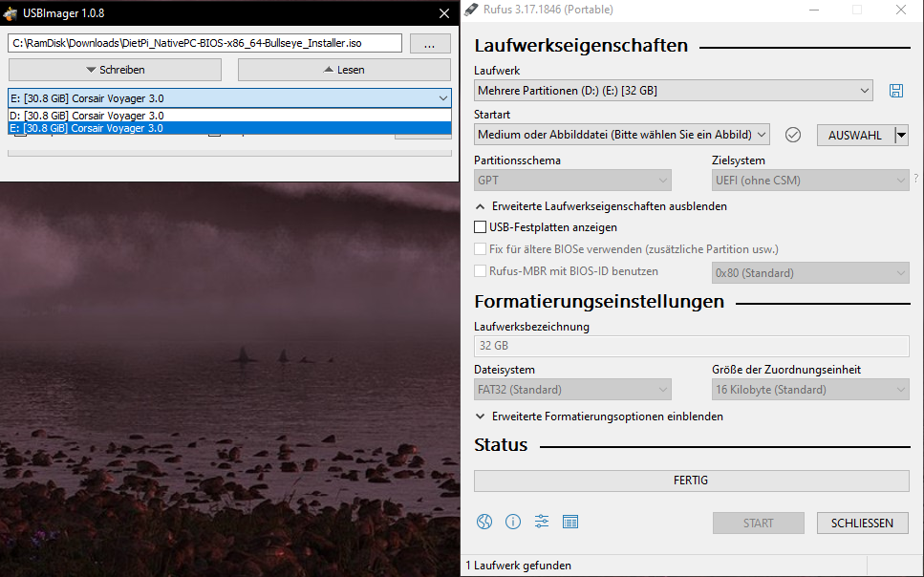Open the Zielsystem UEFI dropdown
The width and height of the screenshot is (924, 577).
pyautogui.click(x=810, y=181)
